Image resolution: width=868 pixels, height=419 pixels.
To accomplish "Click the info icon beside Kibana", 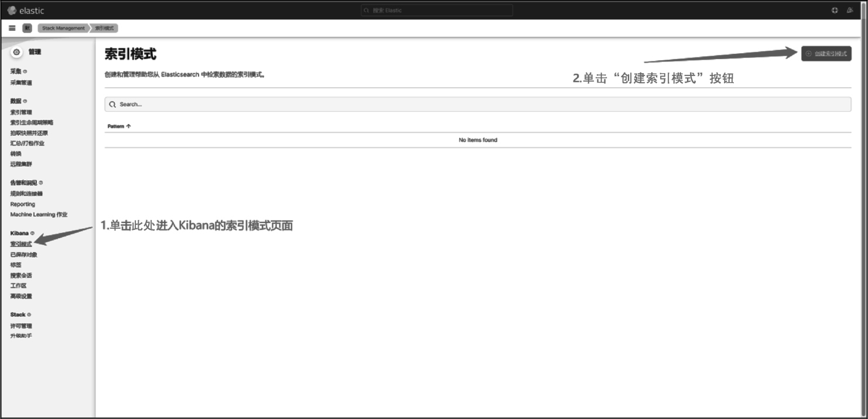I will click(x=32, y=233).
